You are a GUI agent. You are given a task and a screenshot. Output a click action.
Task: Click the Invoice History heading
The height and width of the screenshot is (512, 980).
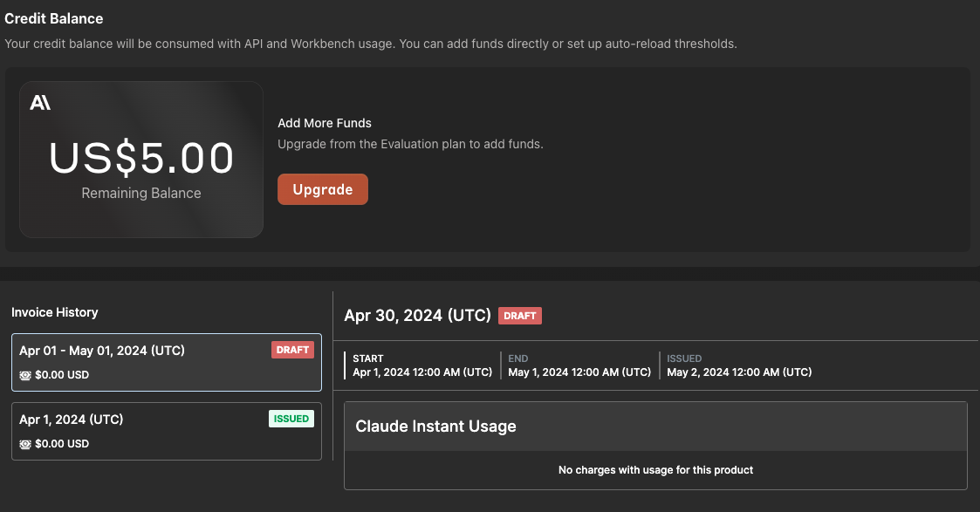pyautogui.click(x=55, y=312)
